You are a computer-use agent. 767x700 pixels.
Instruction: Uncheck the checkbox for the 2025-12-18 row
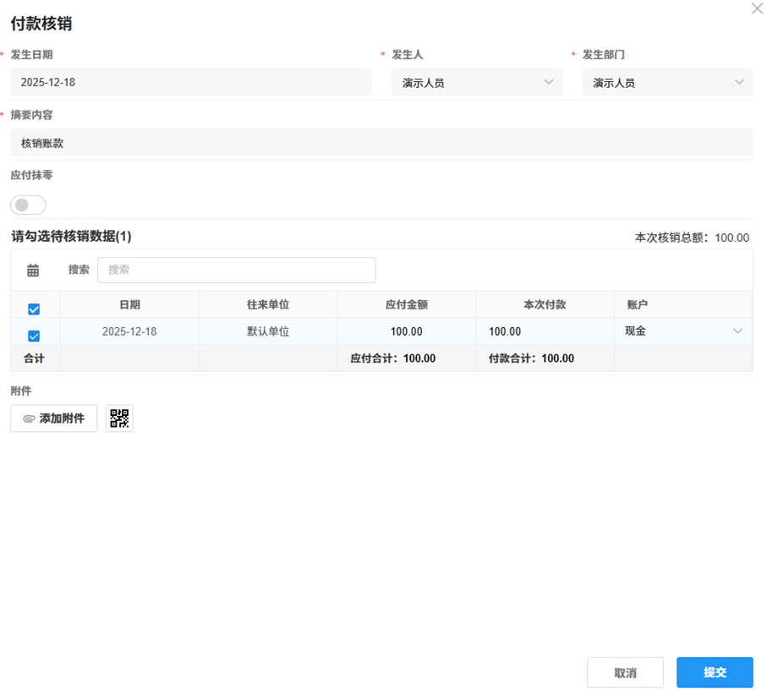34,336
